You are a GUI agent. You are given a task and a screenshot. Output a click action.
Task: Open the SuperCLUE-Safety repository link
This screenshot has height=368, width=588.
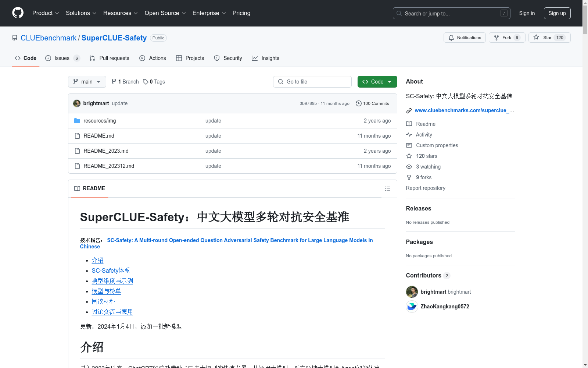pos(114,38)
